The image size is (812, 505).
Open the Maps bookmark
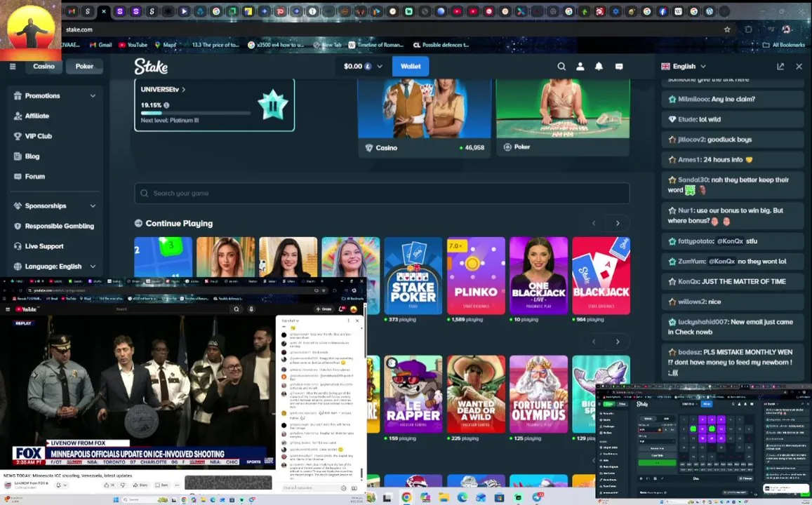[x=166, y=45]
